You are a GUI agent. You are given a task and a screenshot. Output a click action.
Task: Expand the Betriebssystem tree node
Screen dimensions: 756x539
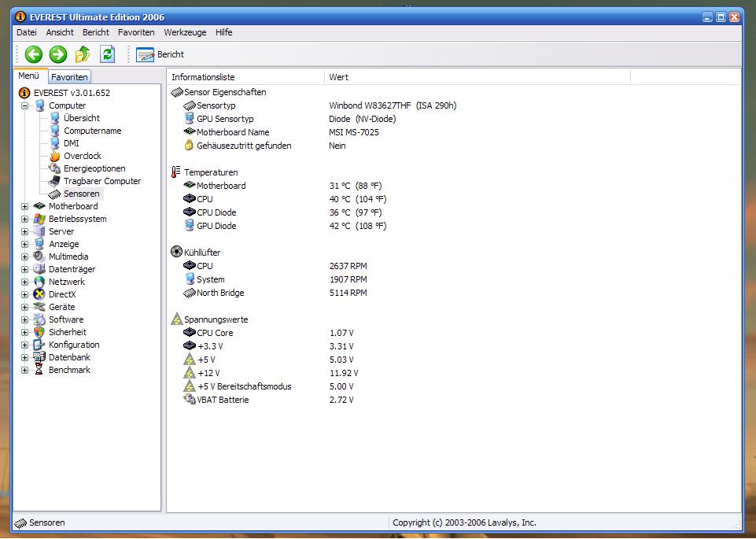click(x=24, y=219)
